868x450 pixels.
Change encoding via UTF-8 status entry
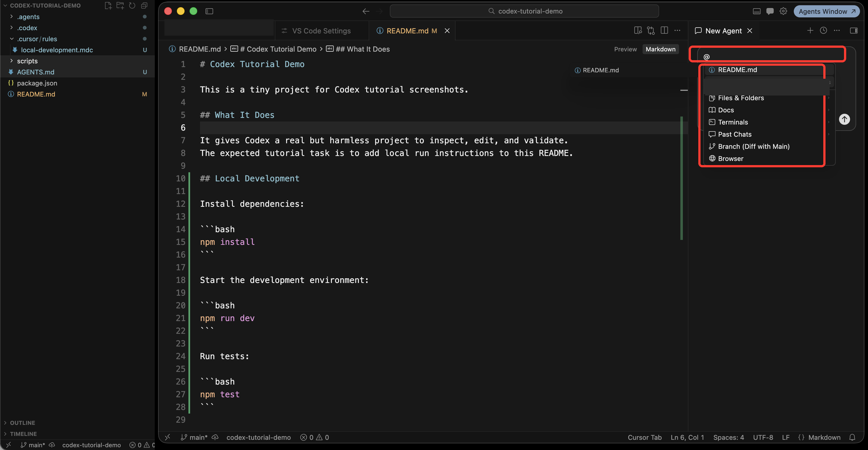click(x=763, y=437)
